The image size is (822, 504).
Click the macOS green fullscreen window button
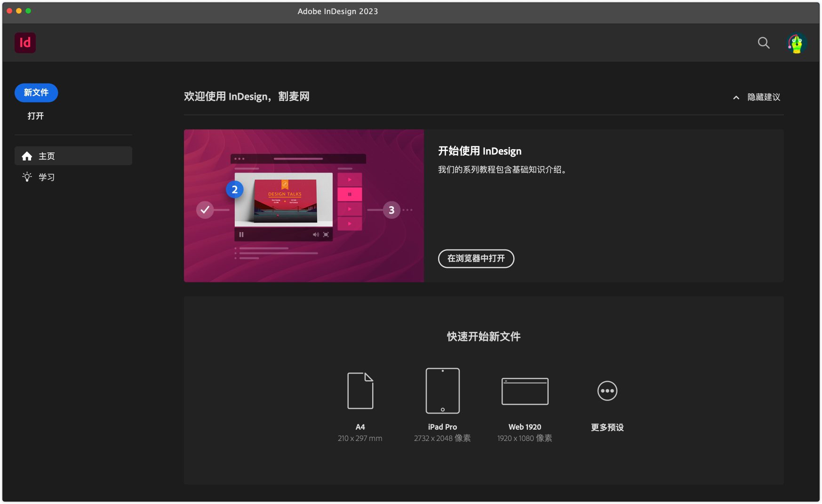[28, 11]
